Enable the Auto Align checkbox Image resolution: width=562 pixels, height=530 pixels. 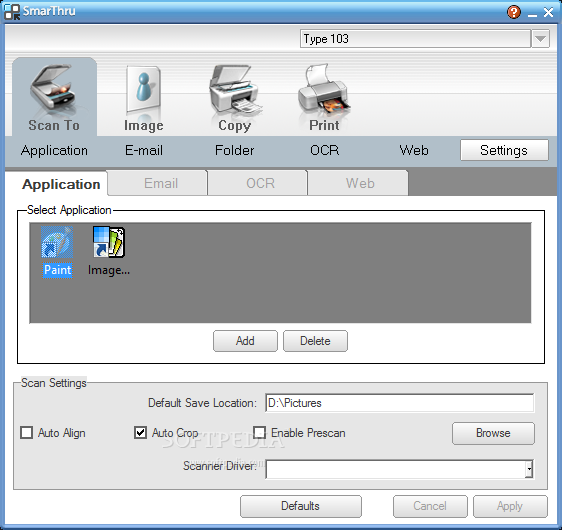(x=27, y=433)
